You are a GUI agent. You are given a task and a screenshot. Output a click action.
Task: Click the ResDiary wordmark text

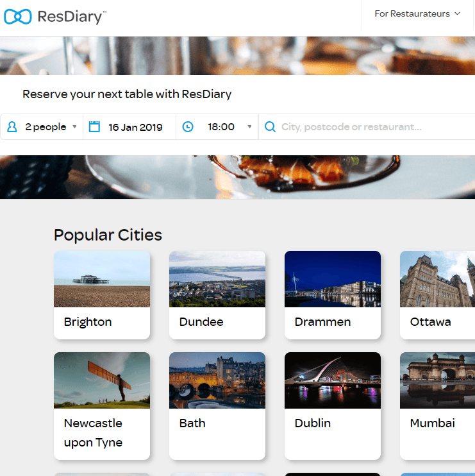tap(71, 17)
